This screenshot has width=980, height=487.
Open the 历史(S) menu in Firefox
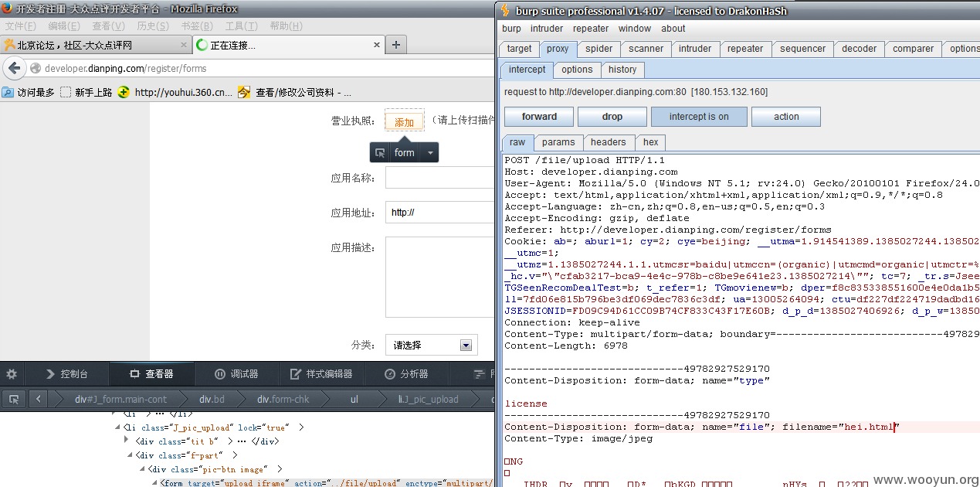(153, 26)
